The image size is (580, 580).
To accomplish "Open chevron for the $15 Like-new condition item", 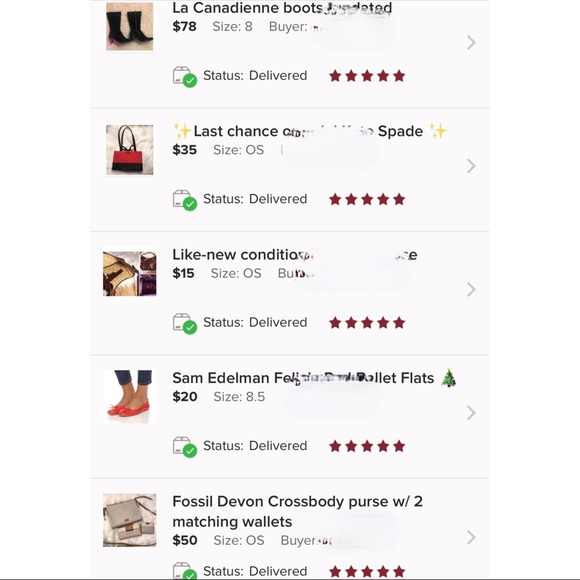I will pos(471,289).
